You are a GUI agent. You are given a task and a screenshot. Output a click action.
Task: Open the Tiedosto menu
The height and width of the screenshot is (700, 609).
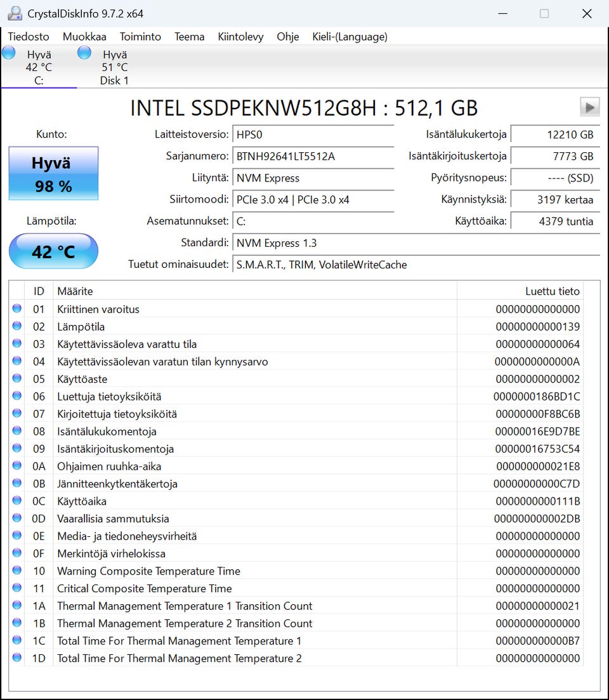click(29, 37)
